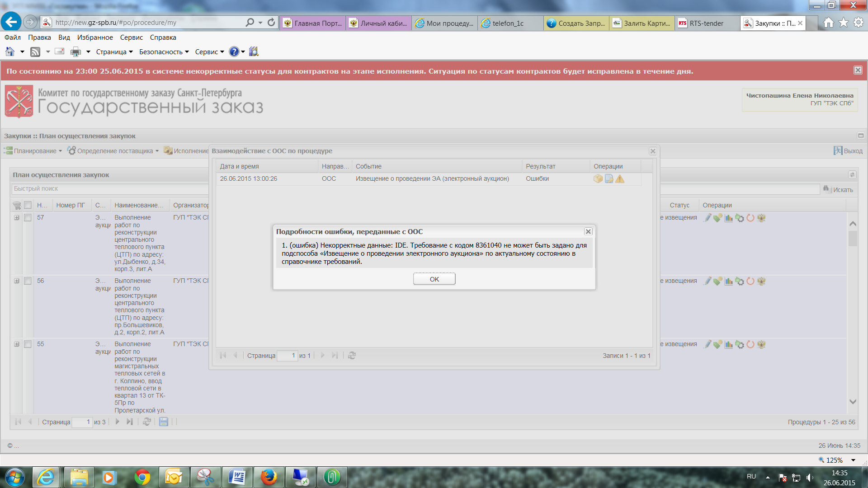Click the warning triangle icon in Операции column
868x488 pixels.
pos(620,179)
